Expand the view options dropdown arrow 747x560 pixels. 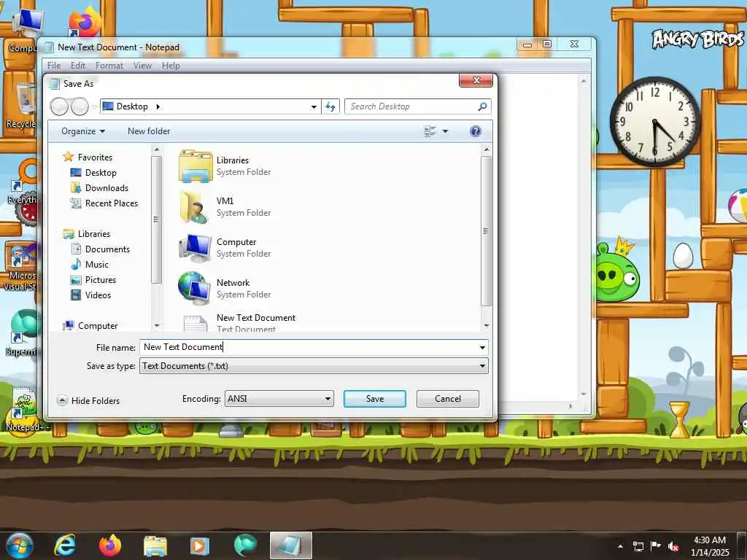(x=446, y=131)
